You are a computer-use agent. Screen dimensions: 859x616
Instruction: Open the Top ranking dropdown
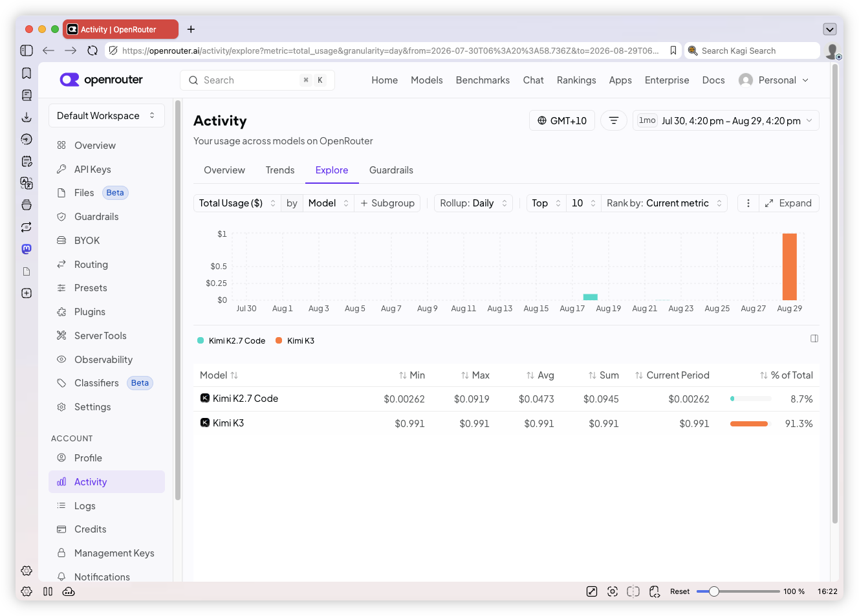point(547,203)
